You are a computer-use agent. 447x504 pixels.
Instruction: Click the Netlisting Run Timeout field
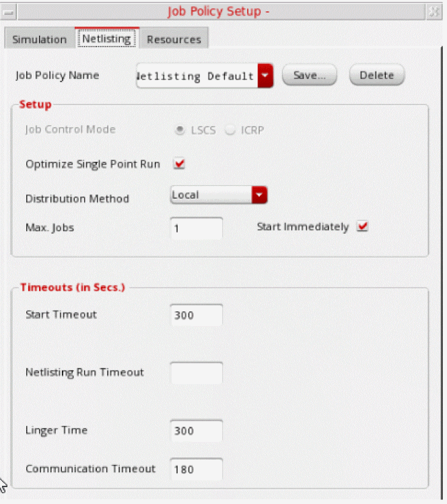pos(196,373)
